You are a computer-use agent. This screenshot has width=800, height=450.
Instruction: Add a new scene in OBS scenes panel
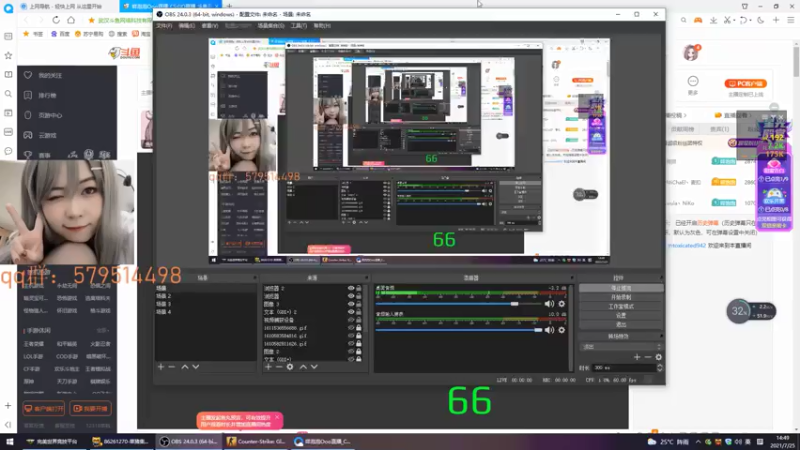coord(161,367)
